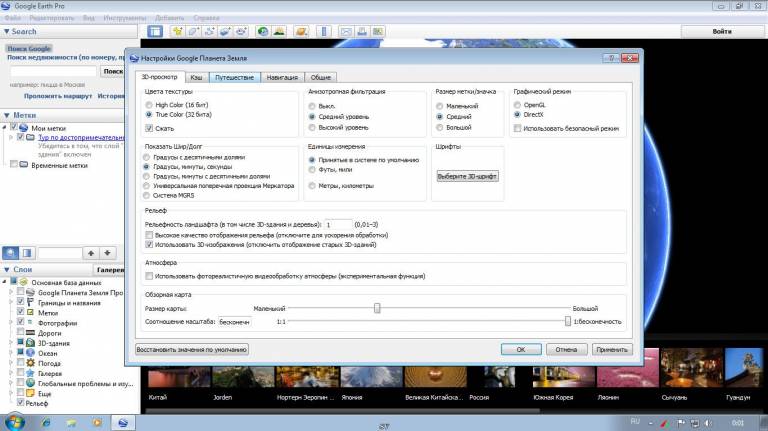Open the Общие tab
Screen dimensions: 768x431
321,77
